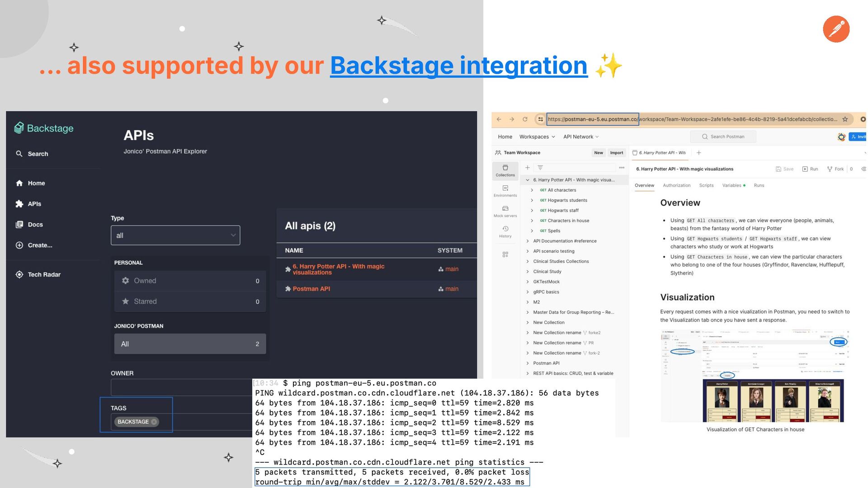Open Collections in Postman sidebar
The width and height of the screenshot is (868, 488).
[505, 171]
